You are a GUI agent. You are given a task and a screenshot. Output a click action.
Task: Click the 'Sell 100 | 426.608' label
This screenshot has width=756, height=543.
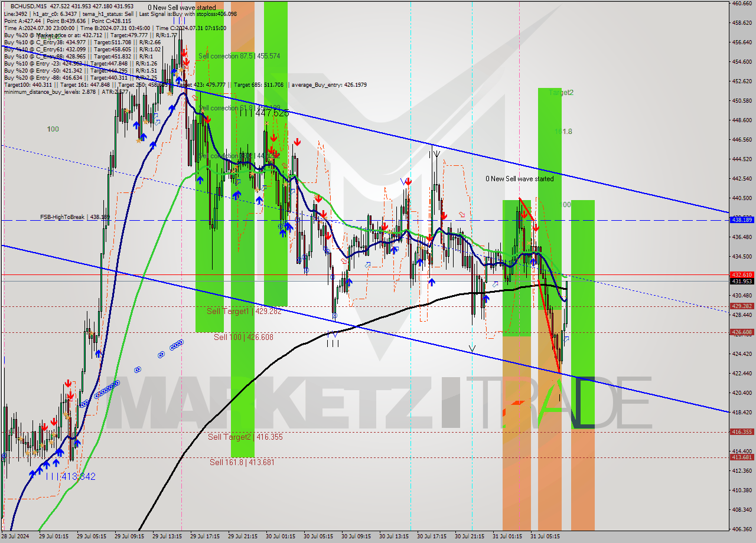(243, 337)
